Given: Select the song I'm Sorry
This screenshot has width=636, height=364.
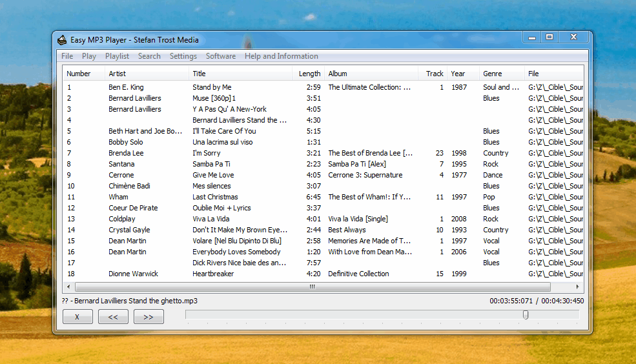Looking at the screenshot, I should click(206, 153).
